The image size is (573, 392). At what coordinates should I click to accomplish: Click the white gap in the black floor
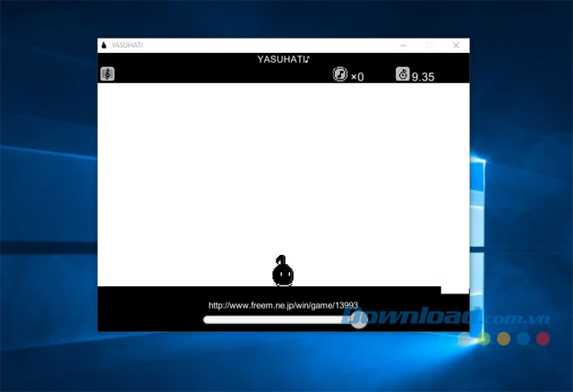[455, 289]
